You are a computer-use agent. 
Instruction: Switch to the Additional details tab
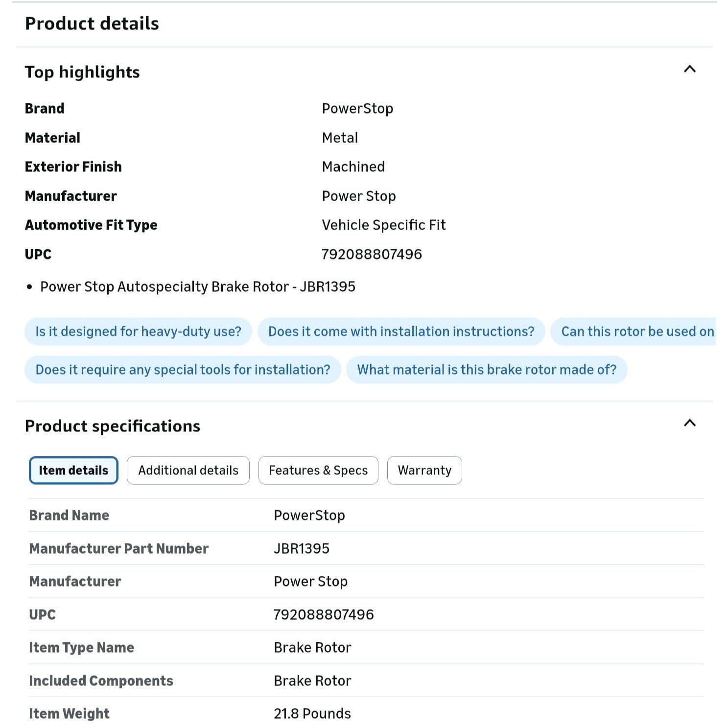188,470
